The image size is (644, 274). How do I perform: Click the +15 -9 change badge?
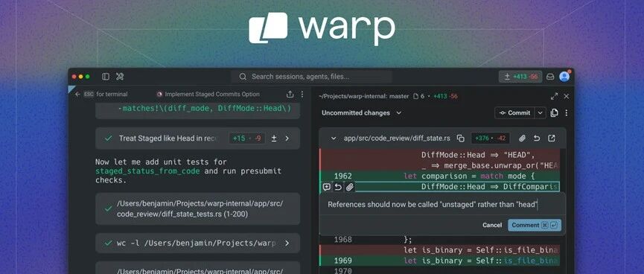247,138
